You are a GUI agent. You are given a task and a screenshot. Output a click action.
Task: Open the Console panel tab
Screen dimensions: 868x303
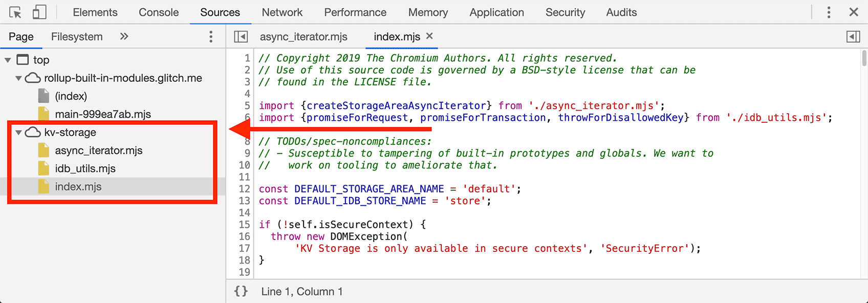[x=159, y=12]
